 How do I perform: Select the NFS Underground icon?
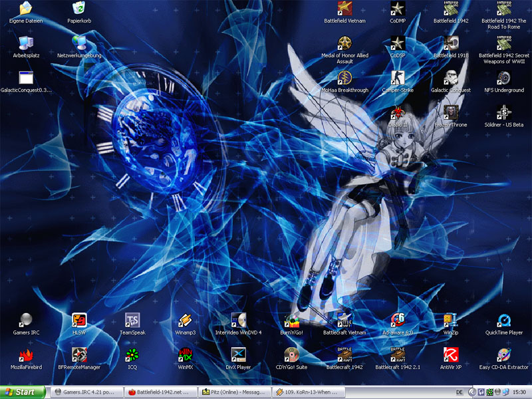[504, 78]
